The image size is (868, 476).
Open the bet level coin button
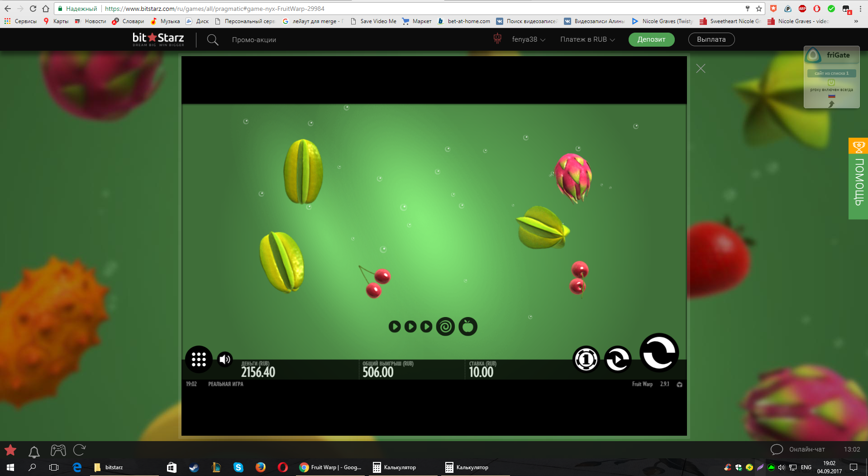pos(586,360)
